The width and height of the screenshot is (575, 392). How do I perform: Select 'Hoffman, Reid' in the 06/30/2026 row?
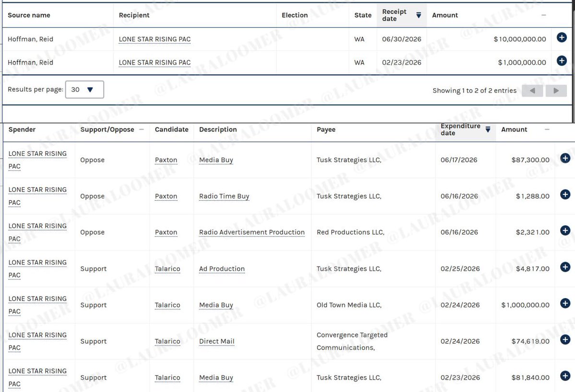tap(30, 39)
